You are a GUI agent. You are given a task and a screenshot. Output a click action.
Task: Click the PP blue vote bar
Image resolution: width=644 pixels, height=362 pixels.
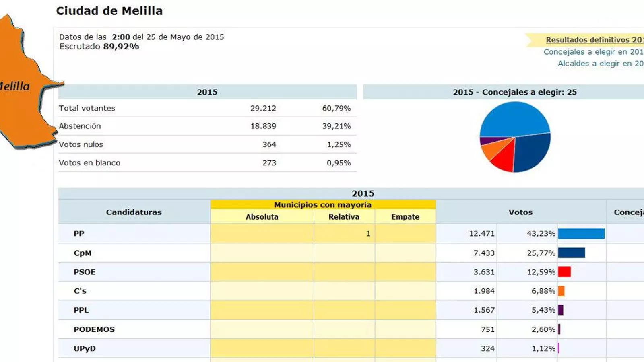point(581,234)
